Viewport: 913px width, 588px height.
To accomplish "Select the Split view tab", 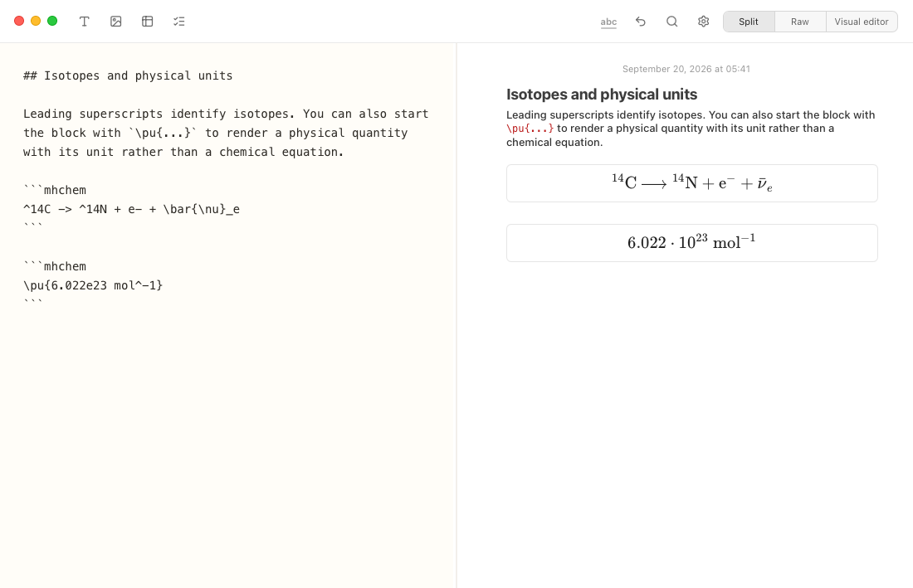I will (x=749, y=22).
